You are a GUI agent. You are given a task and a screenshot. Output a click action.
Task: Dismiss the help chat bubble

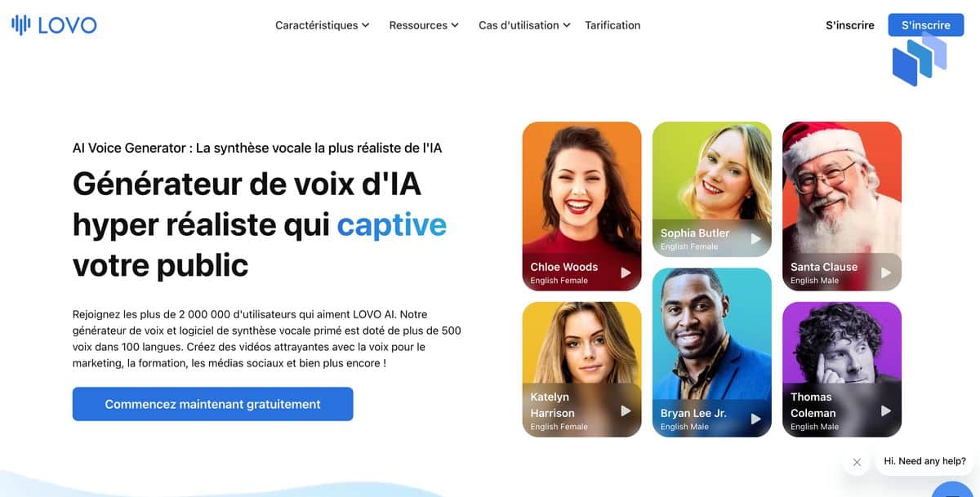857,462
